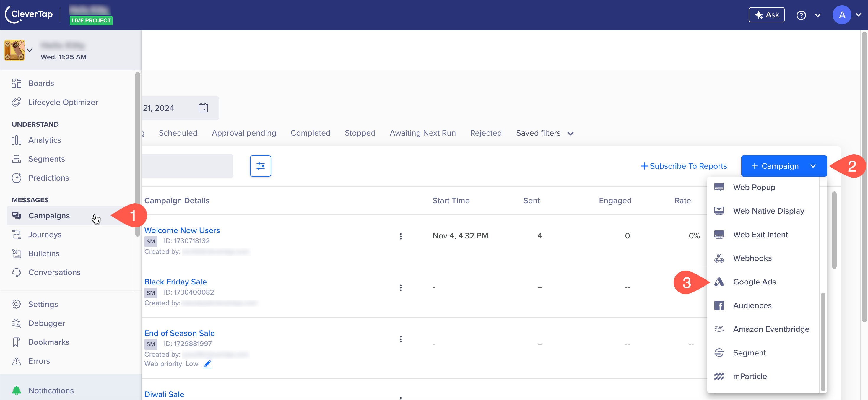Viewport: 868px width, 400px height.
Task: Click the Stopped status filter tab
Action: tap(360, 133)
